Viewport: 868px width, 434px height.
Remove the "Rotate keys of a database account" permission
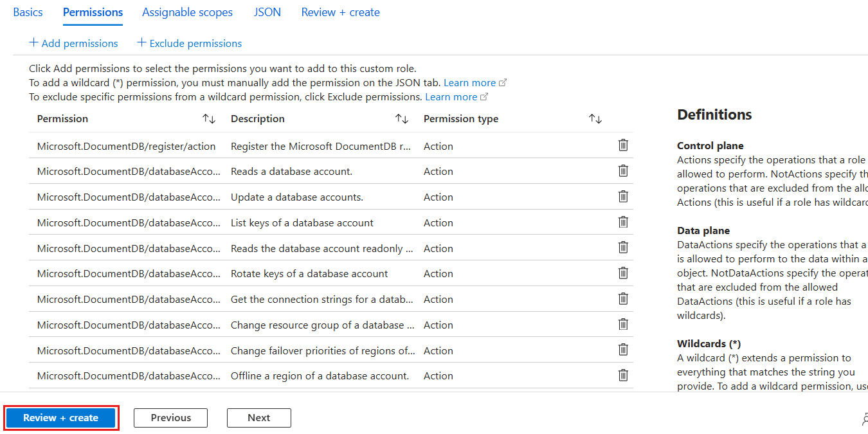622,273
